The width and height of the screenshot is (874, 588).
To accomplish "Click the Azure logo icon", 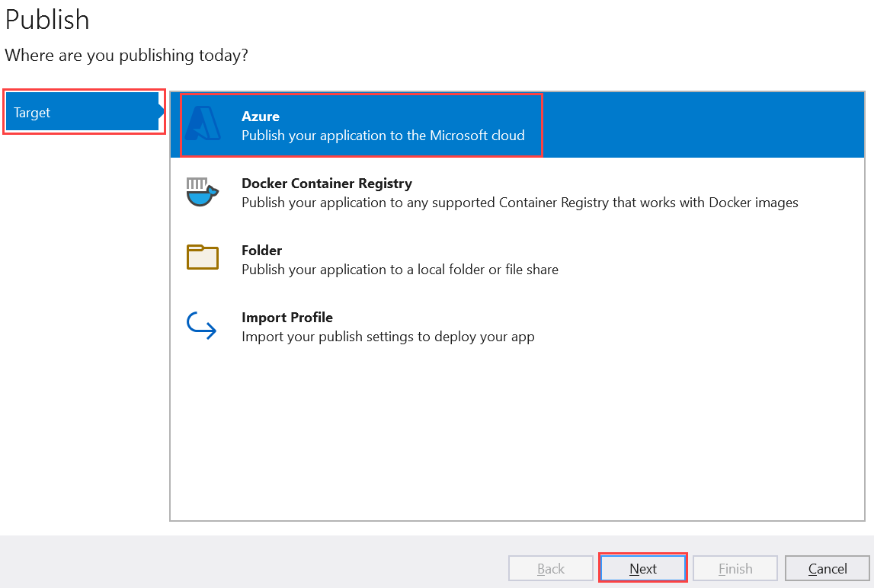I will click(x=203, y=124).
